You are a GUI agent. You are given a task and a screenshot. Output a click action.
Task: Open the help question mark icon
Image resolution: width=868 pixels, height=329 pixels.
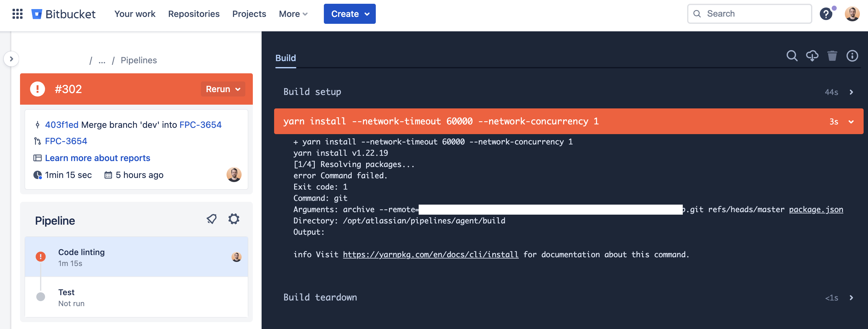(826, 14)
